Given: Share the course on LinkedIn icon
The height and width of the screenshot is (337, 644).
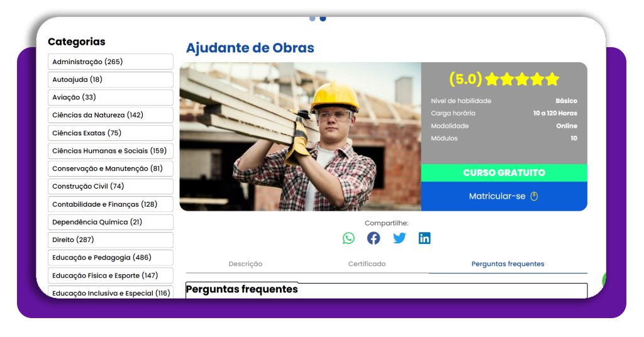Looking at the screenshot, I should coord(425,238).
